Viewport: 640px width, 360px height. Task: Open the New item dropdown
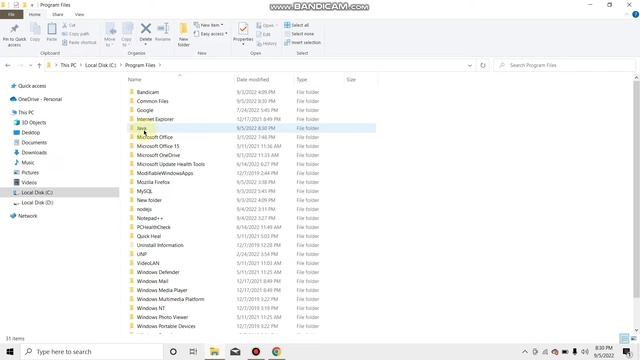tap(209, 25)
